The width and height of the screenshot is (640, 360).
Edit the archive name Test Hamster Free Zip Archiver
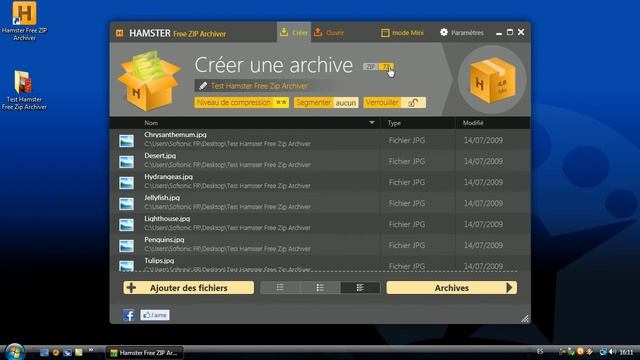pyautogui.click(x=259, y=86)
